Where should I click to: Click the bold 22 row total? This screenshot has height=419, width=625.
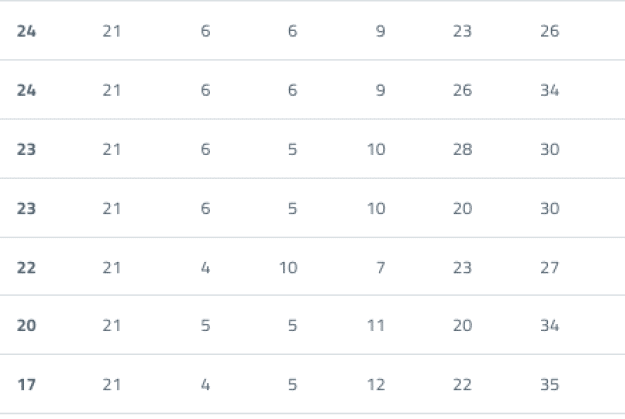(x=27, y=268)
